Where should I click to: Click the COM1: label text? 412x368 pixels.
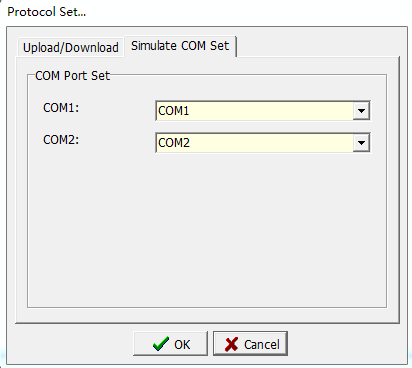pos(61,108)
